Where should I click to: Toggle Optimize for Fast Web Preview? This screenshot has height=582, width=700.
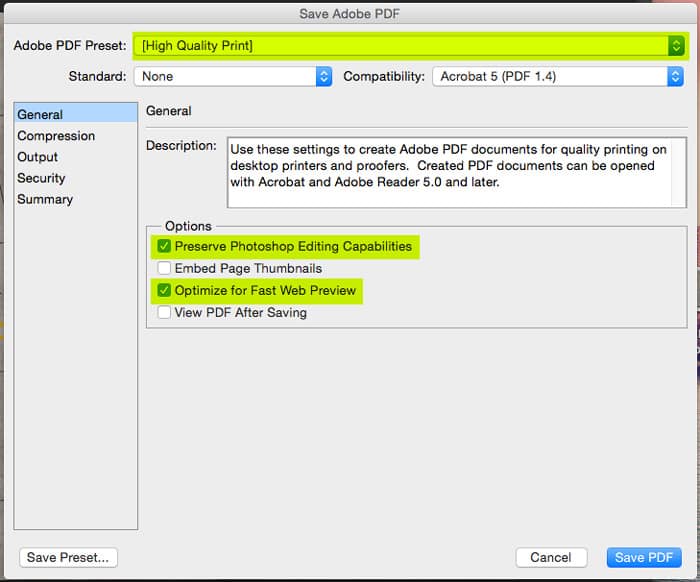(164, 290)
